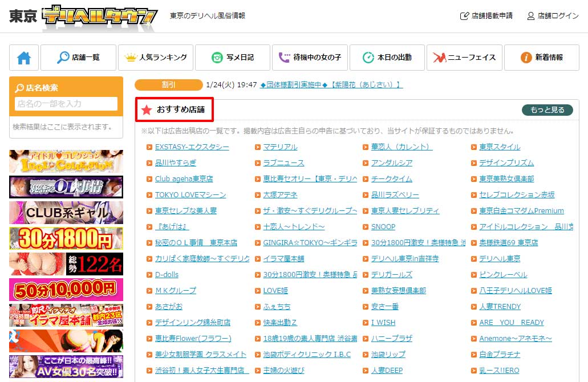Image resolution: width=588 pixels, height=382 pixels.
Task: Open ハニープラザ shop link
Action: (x=392, y=339)
